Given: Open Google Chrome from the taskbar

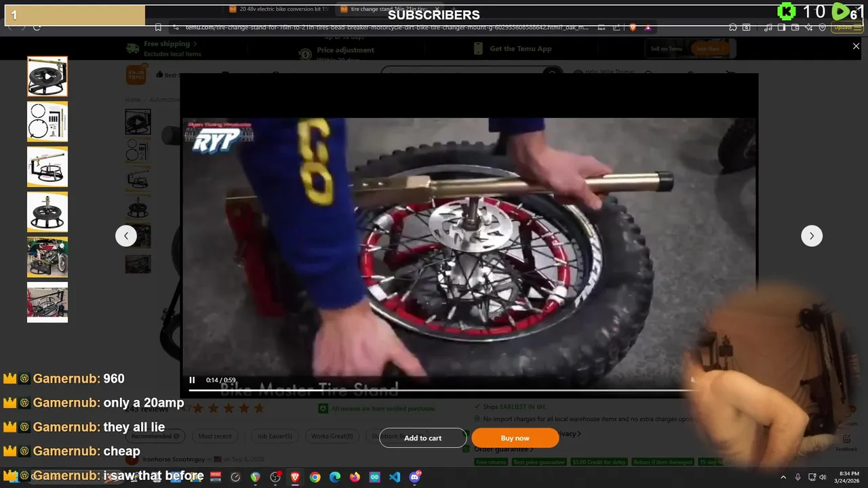Looking at the screenshot, I should pyautogui.click(x=315, y=477).
